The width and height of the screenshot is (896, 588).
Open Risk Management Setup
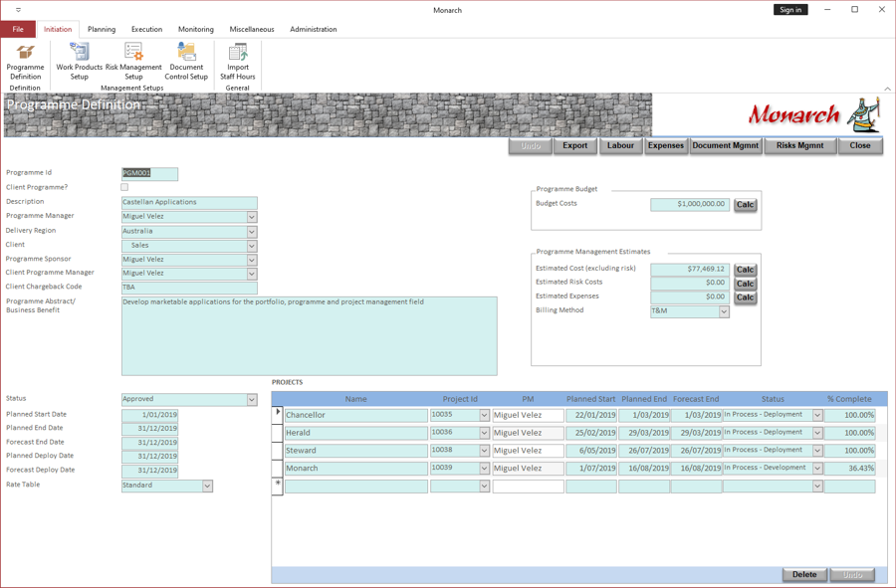133,62
